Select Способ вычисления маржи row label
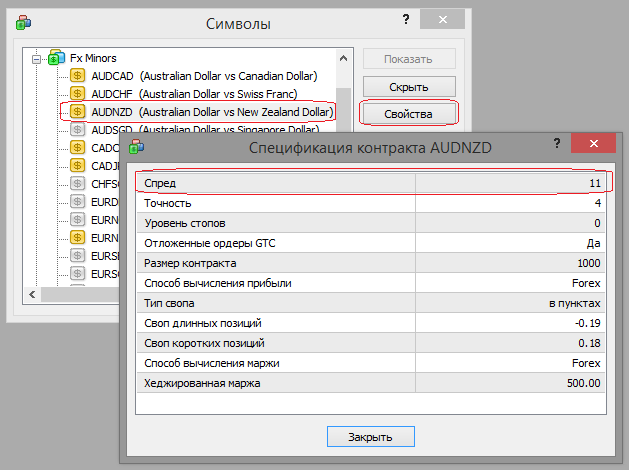629x470 pixels. 212,363
